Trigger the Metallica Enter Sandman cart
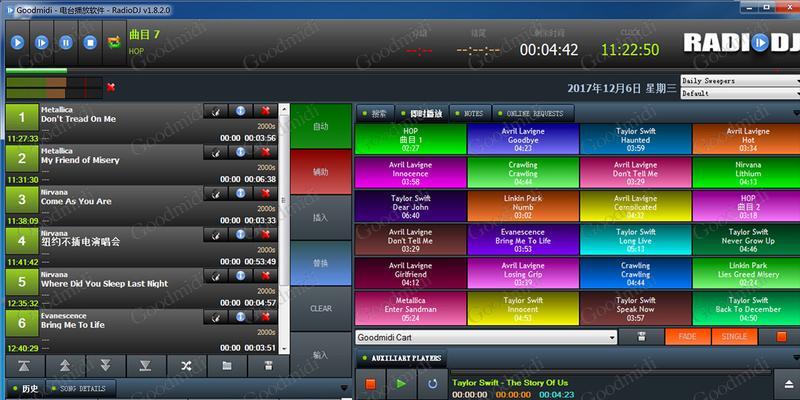Screen dimensions: 800x400 click(x=411, y=309)
